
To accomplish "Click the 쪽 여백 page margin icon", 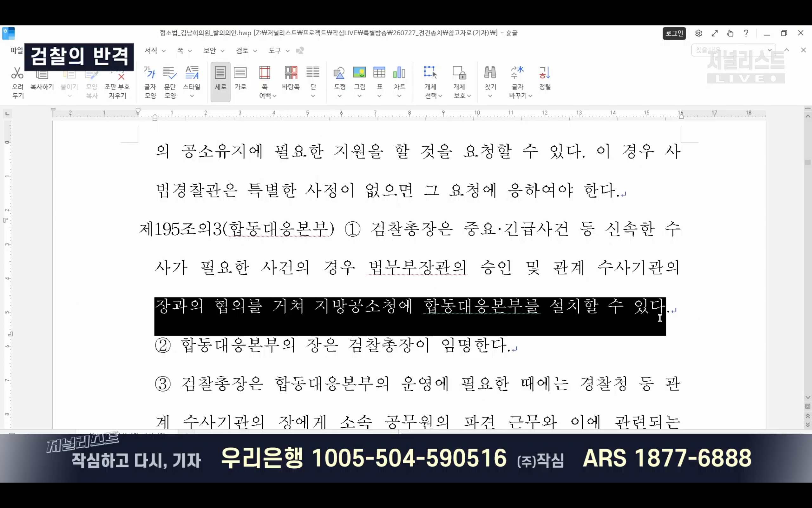I will (265, 73).
